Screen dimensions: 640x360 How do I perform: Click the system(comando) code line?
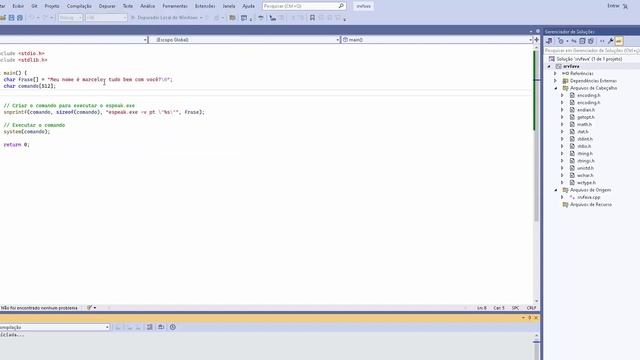coord(27,132)
